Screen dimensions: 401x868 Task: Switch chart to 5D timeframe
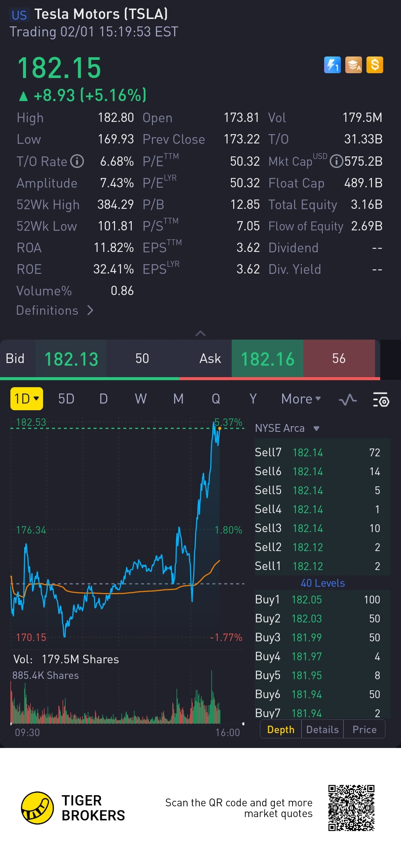point(66,399)
